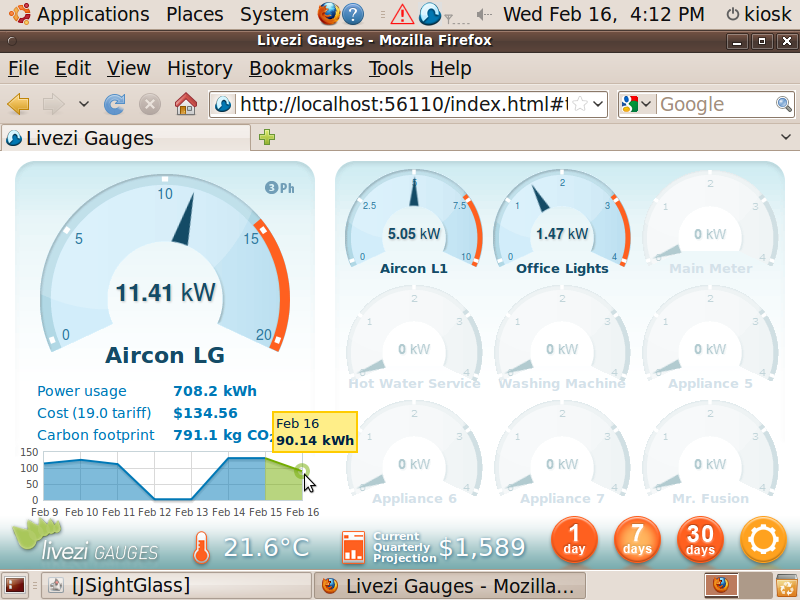The height and width of the screenshot is (600, 800).
Task: Click the search magnifier icon
Action: (x=784, y=104)
